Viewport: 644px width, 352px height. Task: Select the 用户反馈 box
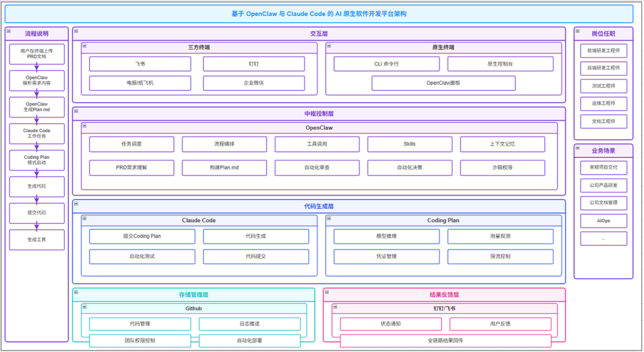pyautogui.click(x=500, y=324)
